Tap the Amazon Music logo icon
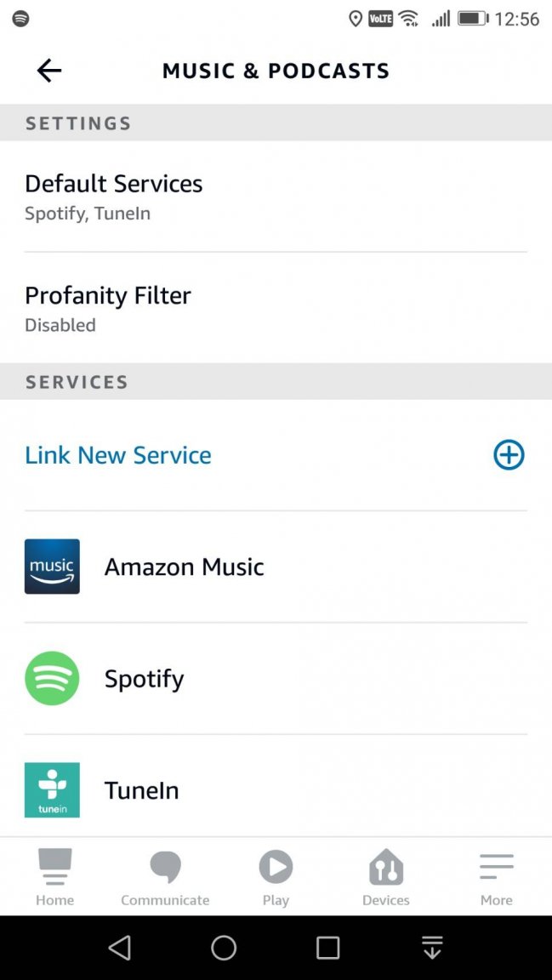The height and width of the screenshot is (980, 552). click(52, 567)
